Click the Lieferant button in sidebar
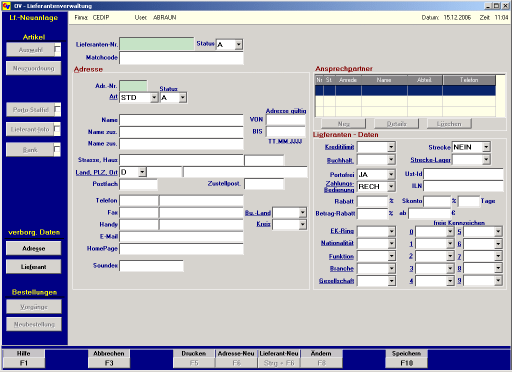This screenshot has width=512, height=372. coord(34,267)
